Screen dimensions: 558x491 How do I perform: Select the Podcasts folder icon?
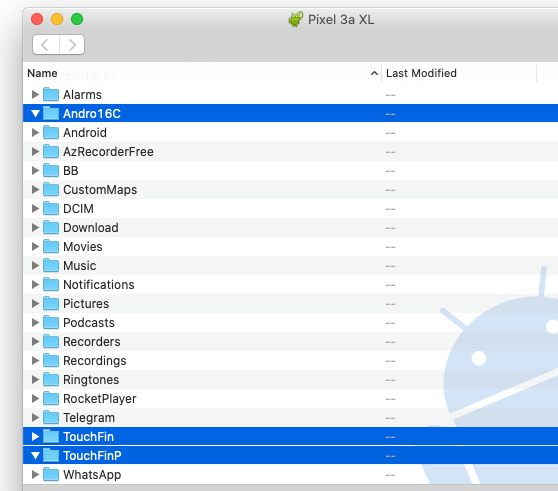51,322
